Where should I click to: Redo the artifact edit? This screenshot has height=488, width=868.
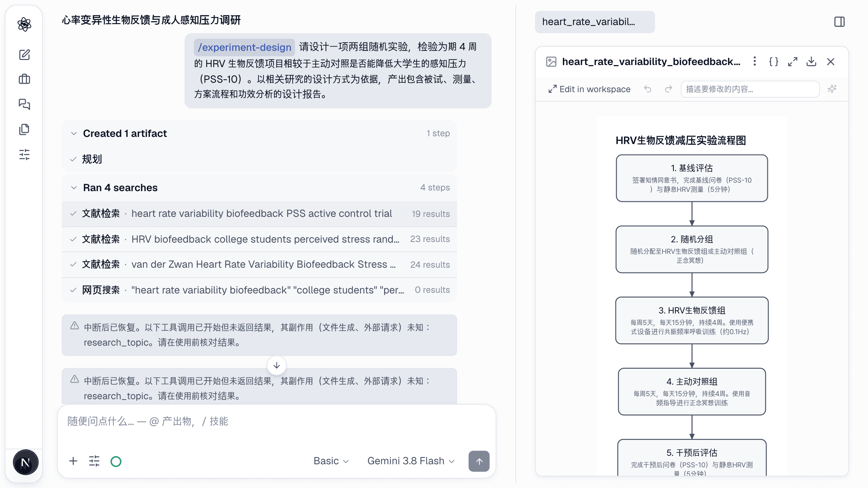coord(668,89)
